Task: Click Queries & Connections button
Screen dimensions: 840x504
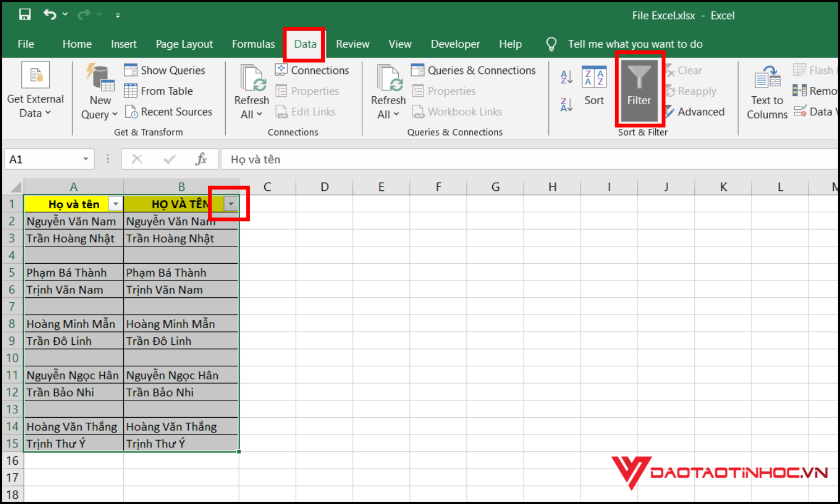Action: click(x=474, y=70)
